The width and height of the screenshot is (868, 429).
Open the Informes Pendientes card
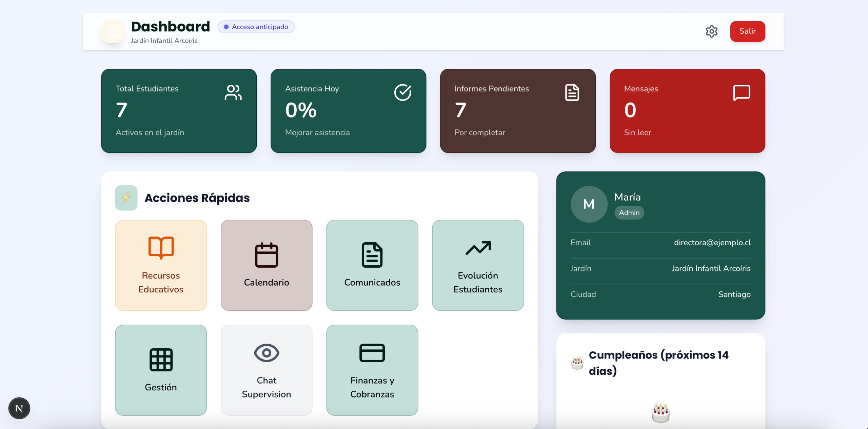click(x=518, y=111)
